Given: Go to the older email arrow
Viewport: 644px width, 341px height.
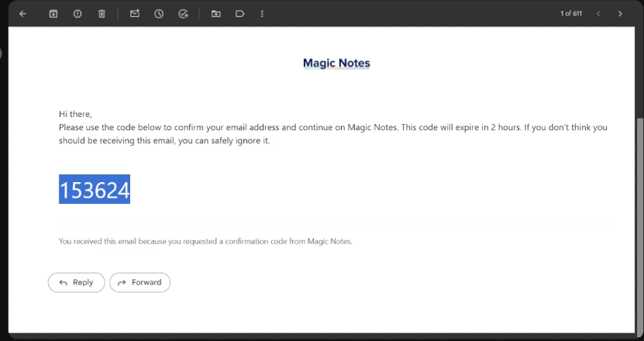Looking at the screenshot, I should [620, 14].
